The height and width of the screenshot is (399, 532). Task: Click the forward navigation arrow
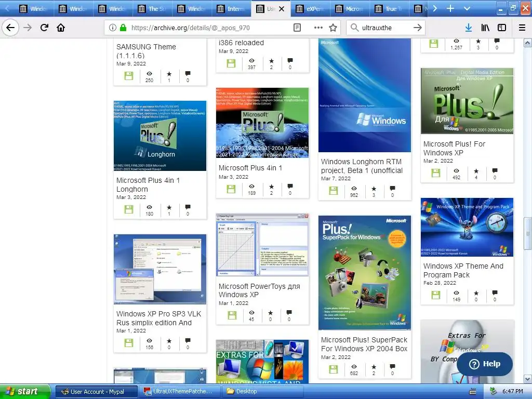tap(28, 28)
